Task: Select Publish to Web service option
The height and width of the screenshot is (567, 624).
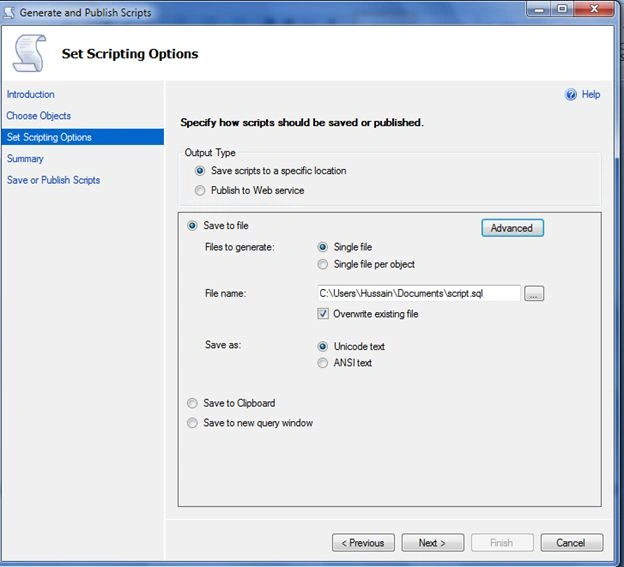Action: click(x=200, y=191)
